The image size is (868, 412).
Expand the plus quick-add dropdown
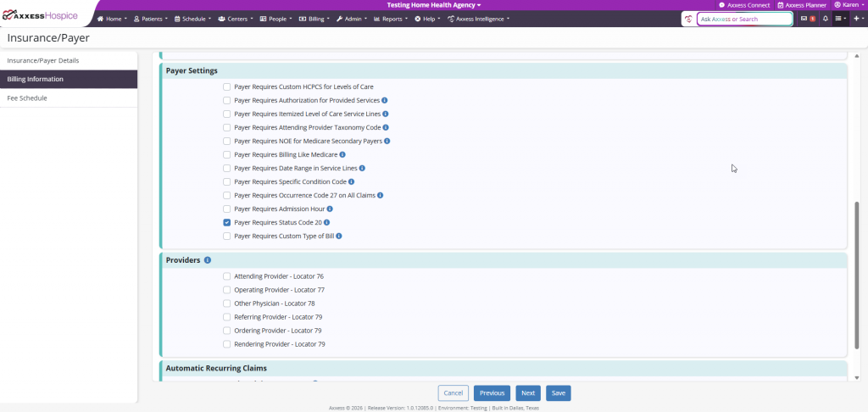[x=858, y=19]
